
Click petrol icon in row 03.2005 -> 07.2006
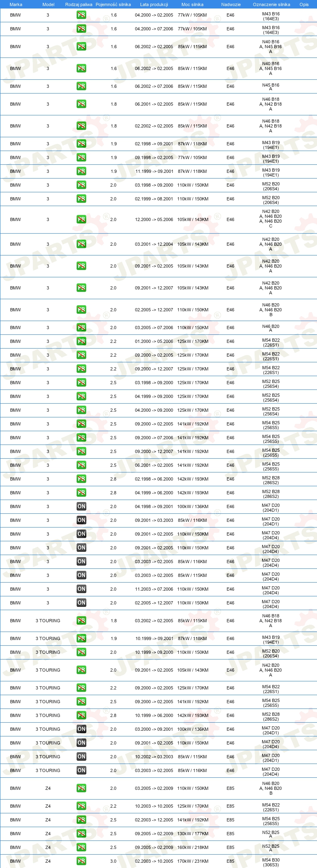click(81, 328)
